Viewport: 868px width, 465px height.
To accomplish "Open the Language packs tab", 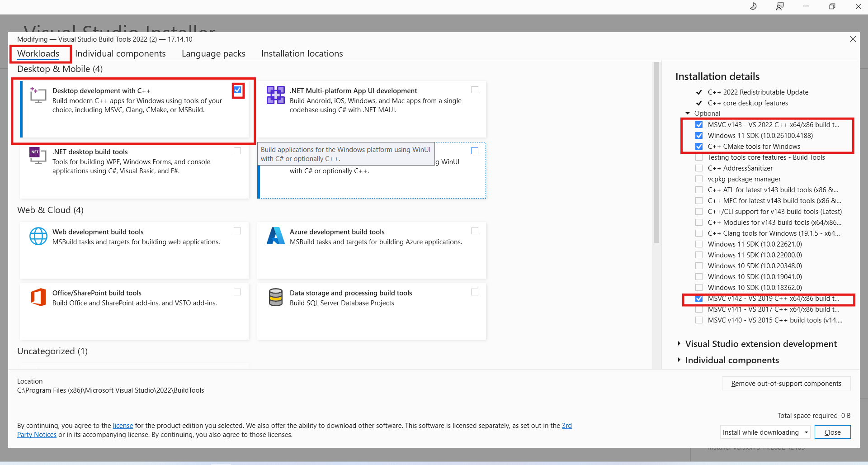I will (x=213, y=53).
